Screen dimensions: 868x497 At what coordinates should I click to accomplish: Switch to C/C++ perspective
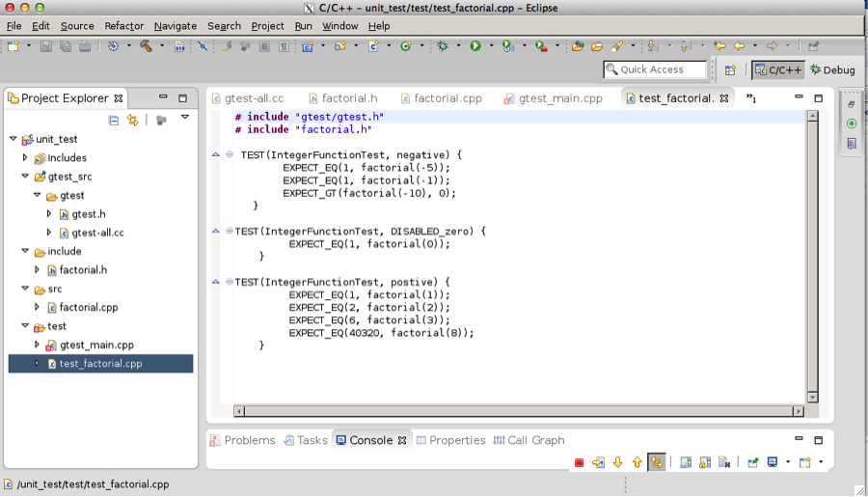(x=778, y=70)
